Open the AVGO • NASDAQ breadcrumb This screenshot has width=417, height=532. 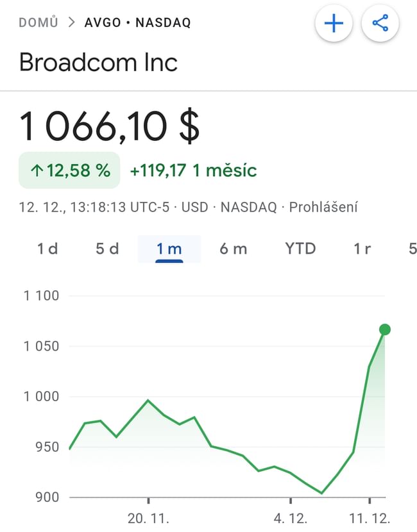(x=137, y=23)
